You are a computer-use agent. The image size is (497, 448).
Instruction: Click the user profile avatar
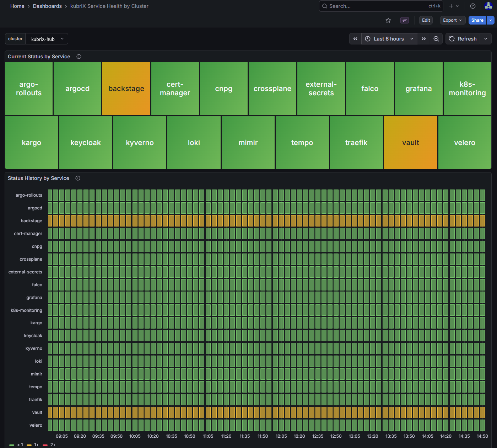point(488,6)
